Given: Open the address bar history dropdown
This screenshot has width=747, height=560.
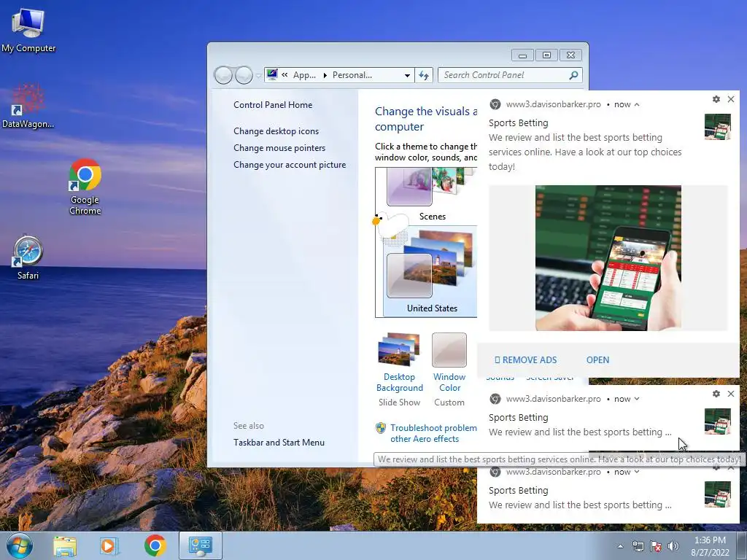Looking at the screenshot, I should pos(407,75).
